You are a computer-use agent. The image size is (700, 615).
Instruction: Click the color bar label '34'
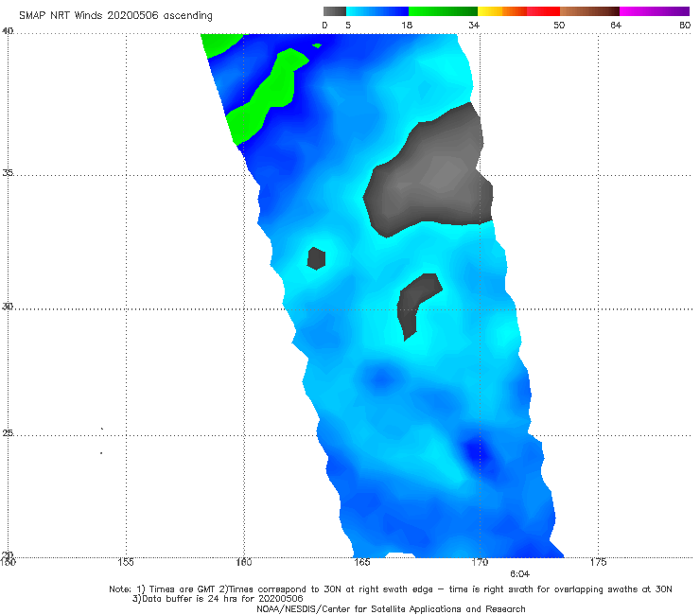click(x=474, y=25)
